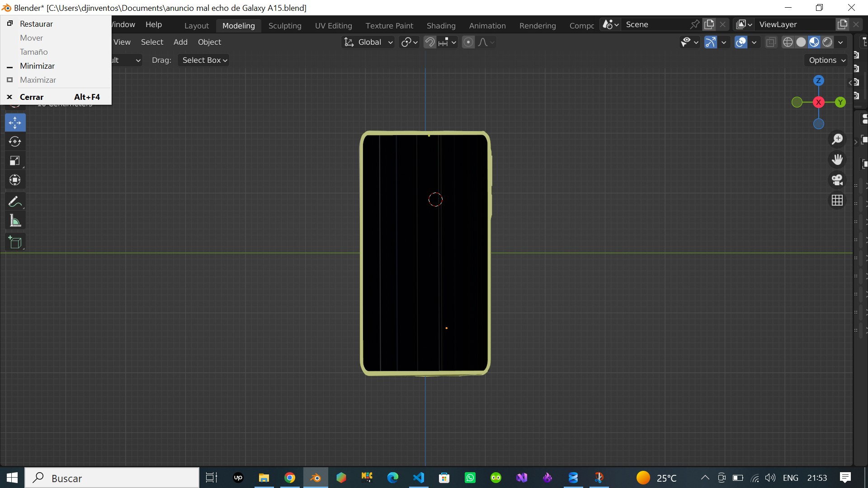868x488 pixels.
Task: Toggle viewport gizmos display
Action: 711,42
